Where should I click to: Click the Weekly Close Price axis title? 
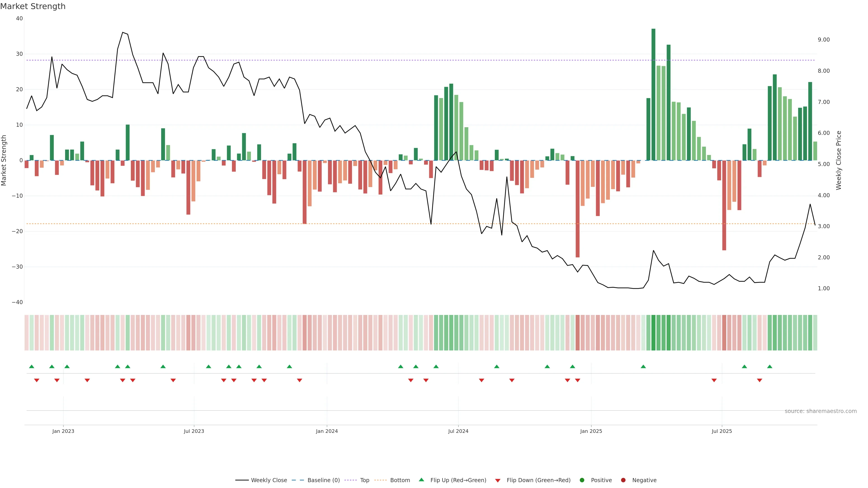pyautogui.click(x=839, y=160)
